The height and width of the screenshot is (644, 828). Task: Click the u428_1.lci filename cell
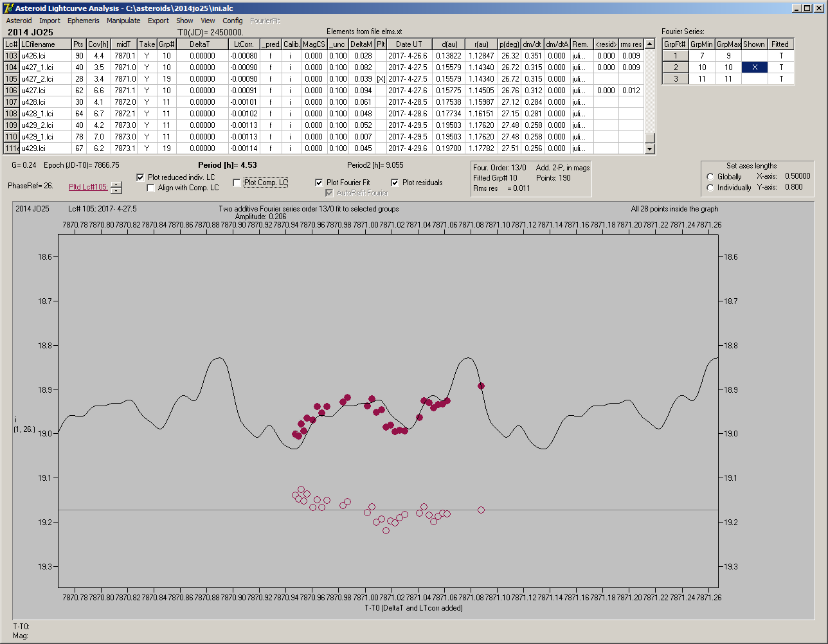point(45,114)
